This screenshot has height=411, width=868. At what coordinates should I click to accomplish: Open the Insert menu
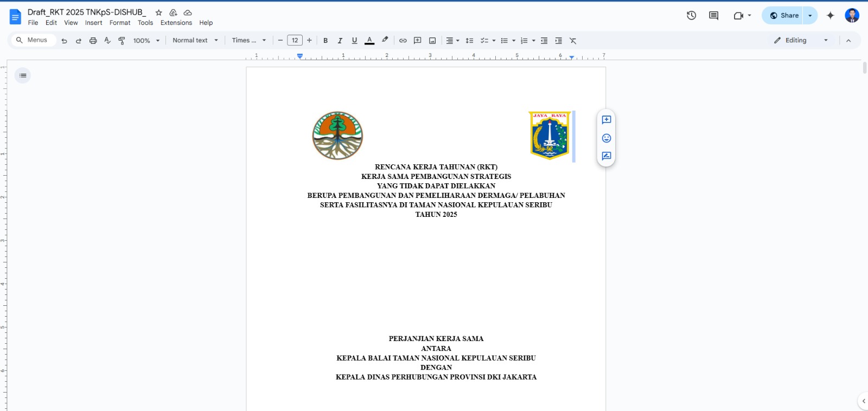point(93,23)
